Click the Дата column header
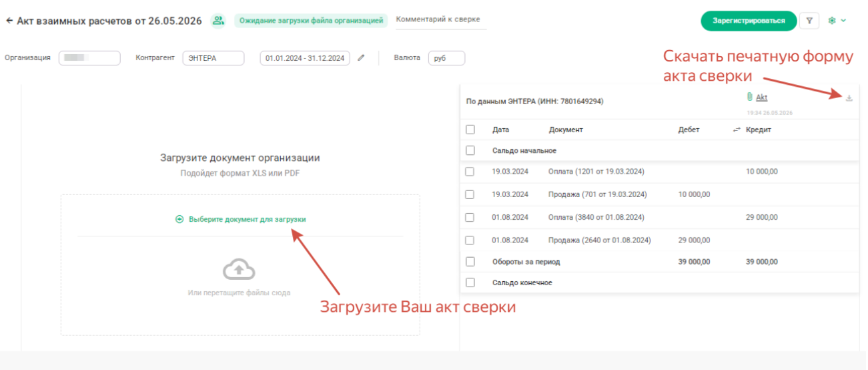868x370 pixels. coord(500,130)
